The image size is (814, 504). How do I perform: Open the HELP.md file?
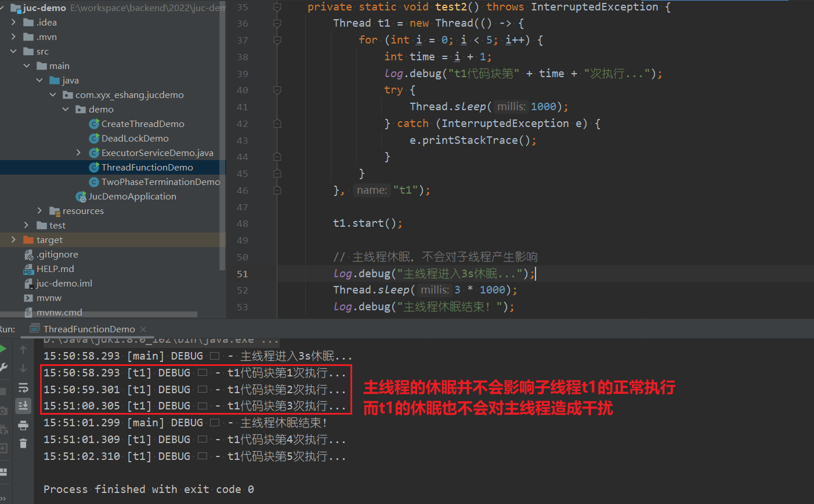point(55,269)
